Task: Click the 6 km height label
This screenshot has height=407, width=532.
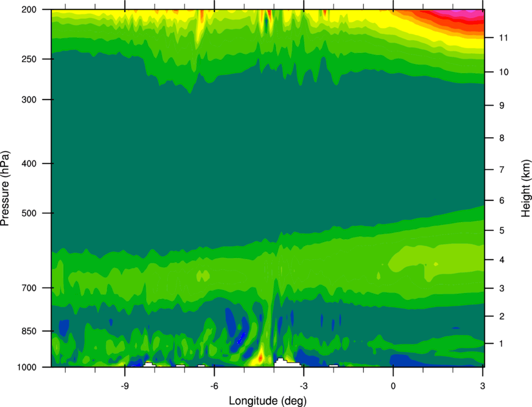Action: tap(502, 200)
